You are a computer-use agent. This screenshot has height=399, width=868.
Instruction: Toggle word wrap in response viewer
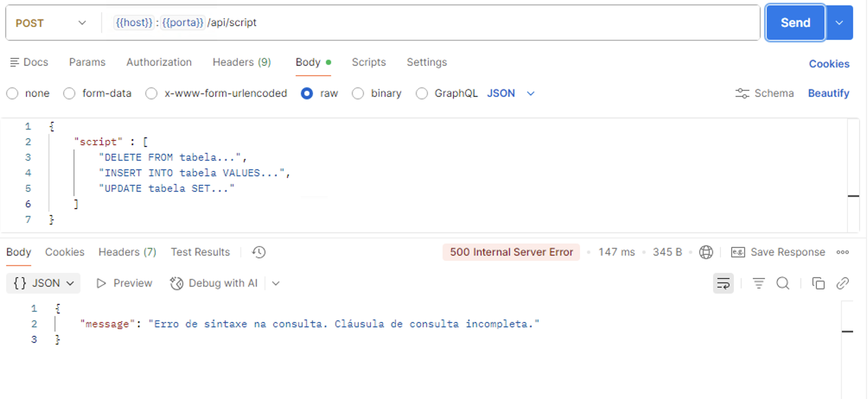pos(723,283)
